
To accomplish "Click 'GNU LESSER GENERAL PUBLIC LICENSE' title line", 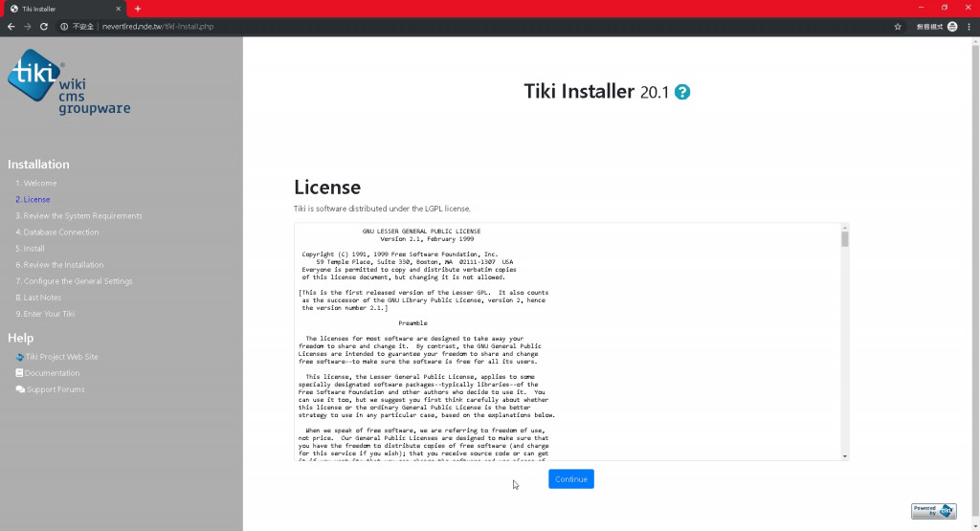I will [x=421, y=232].
